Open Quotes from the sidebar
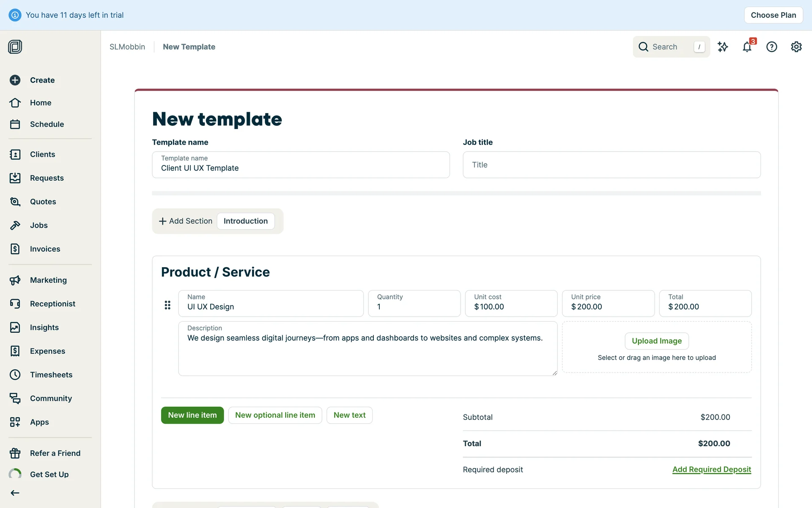The height and width of the screenshot is (508, 812). pyautogui.click(x=43, y=202)
